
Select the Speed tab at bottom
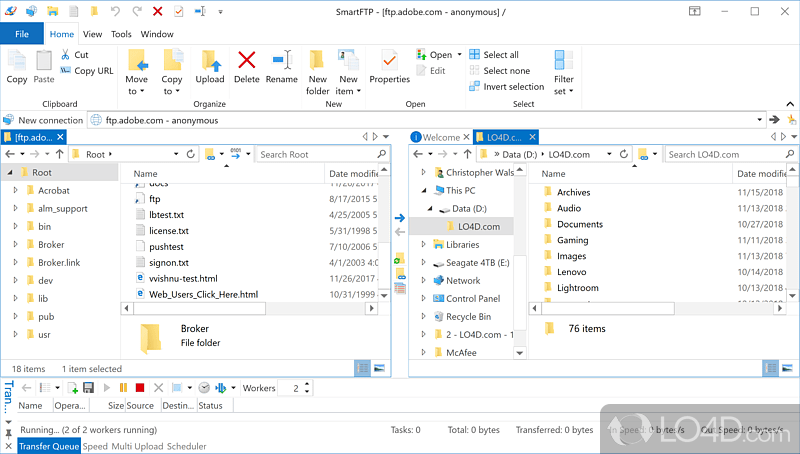[x=95, y=446]
